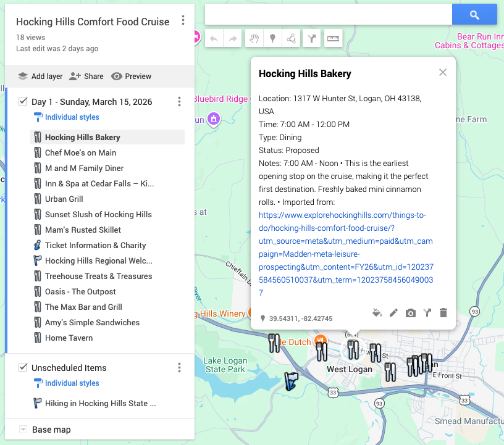Delete the place using the trash icon
The image size is (504, 445).
(443, 313)
